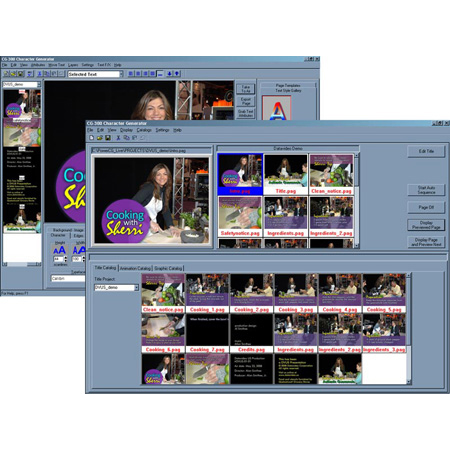
Task: Switch to Title Catalog tab
Action: 105,268
